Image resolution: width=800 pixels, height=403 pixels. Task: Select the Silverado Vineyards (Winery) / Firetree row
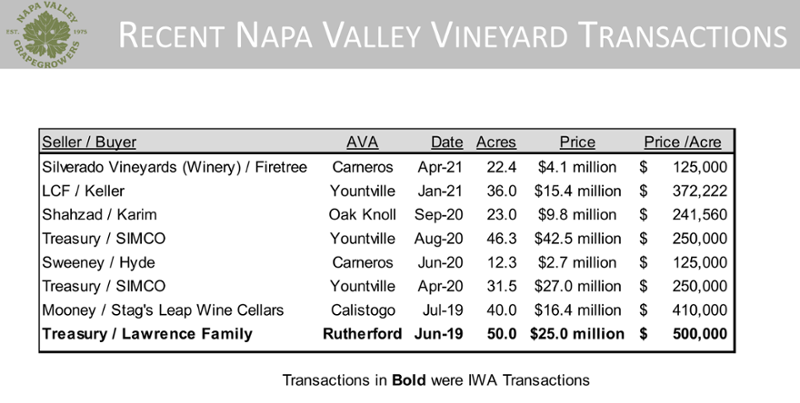(386, 167)
